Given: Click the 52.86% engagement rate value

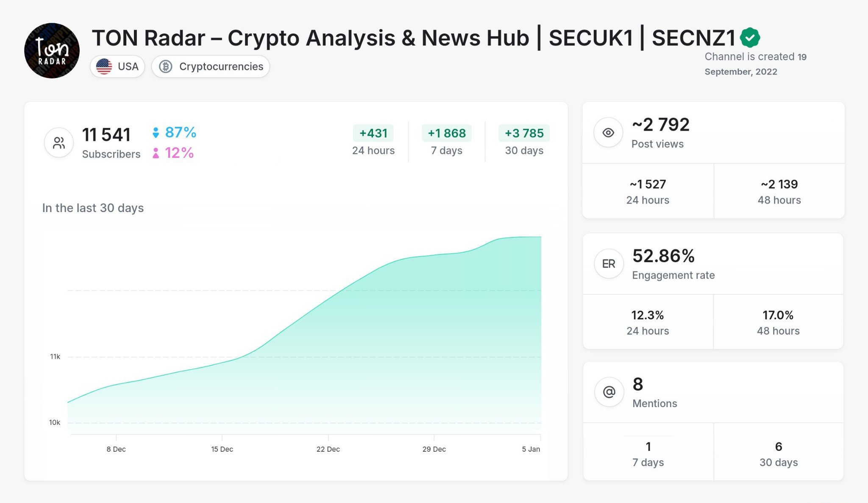Looking at the screenshot, I should coord(664,256).
